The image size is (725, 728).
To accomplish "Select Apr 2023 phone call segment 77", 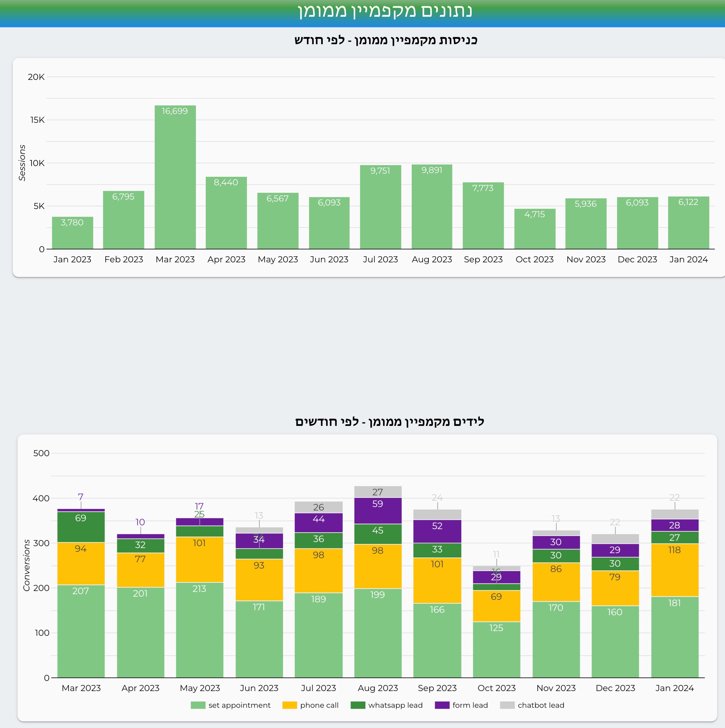I will click(140, 570).
